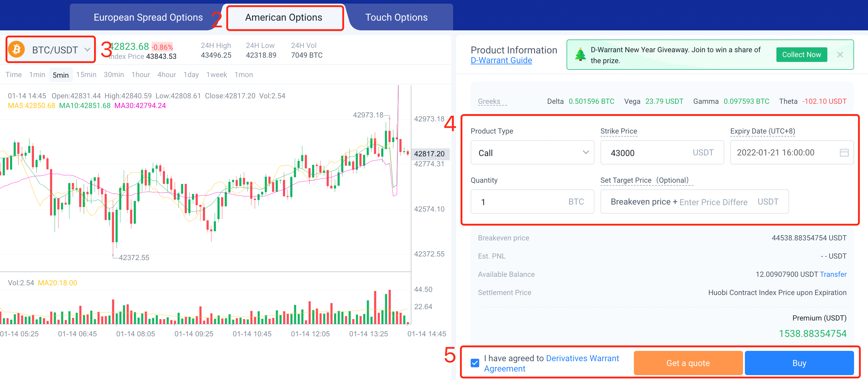
Task: Select the American Options tab
Action: [283, 17]
